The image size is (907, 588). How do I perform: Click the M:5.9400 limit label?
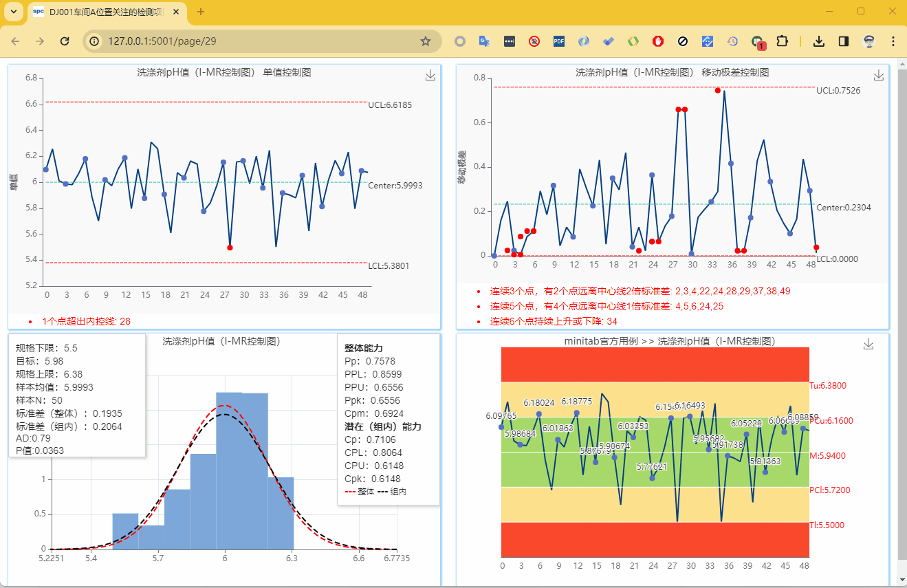(x=827, y=455)
